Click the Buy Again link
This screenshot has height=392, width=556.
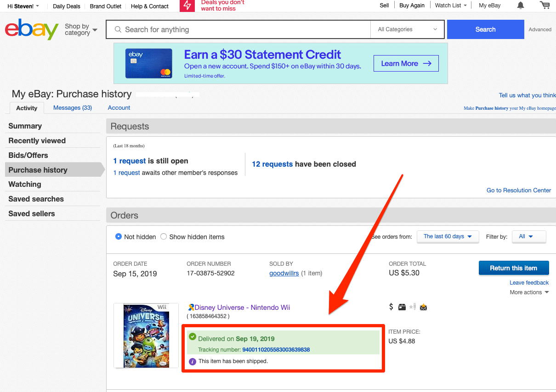pyautogui.click(x=412, y=6)
